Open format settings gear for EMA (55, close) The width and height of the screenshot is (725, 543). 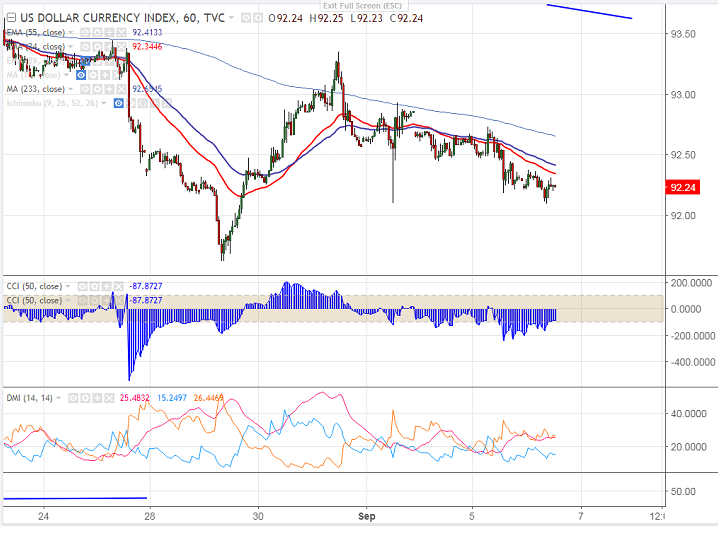coord(97,33)
